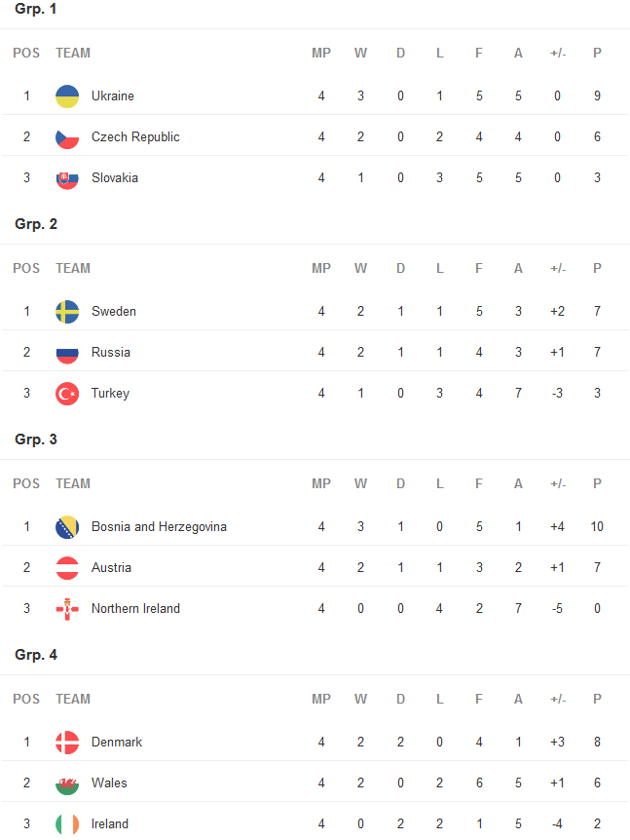Click the Northern Ireland flag icon
The height and width of the screenshot is (840, 630).
tap(67, 609)
